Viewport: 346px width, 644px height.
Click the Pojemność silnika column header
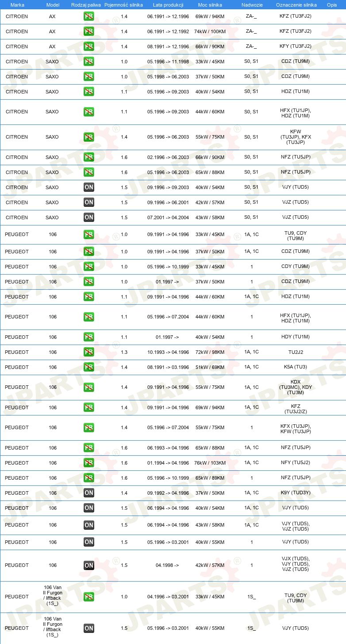point(123,5)
